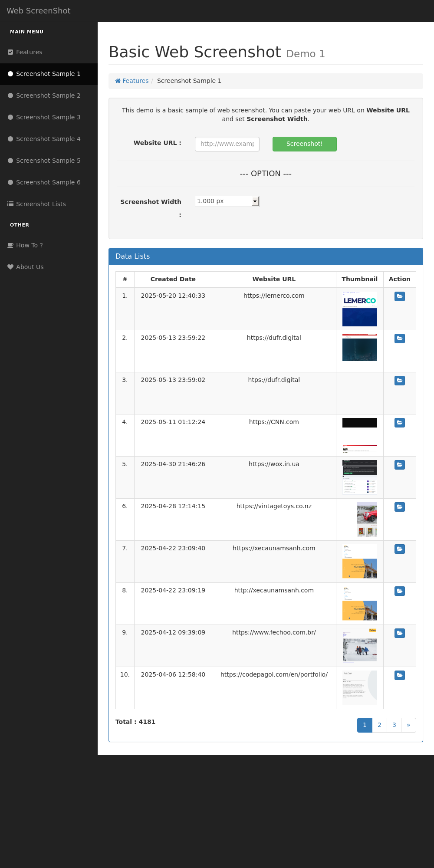Open the CNN.com thumbnail
Screen dimensions: 434x868
360,435
